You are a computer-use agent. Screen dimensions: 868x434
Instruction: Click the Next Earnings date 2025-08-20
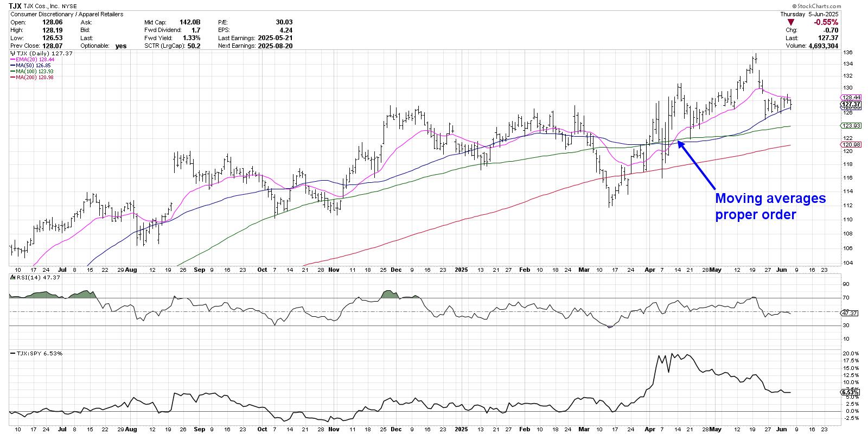[276, 46]
